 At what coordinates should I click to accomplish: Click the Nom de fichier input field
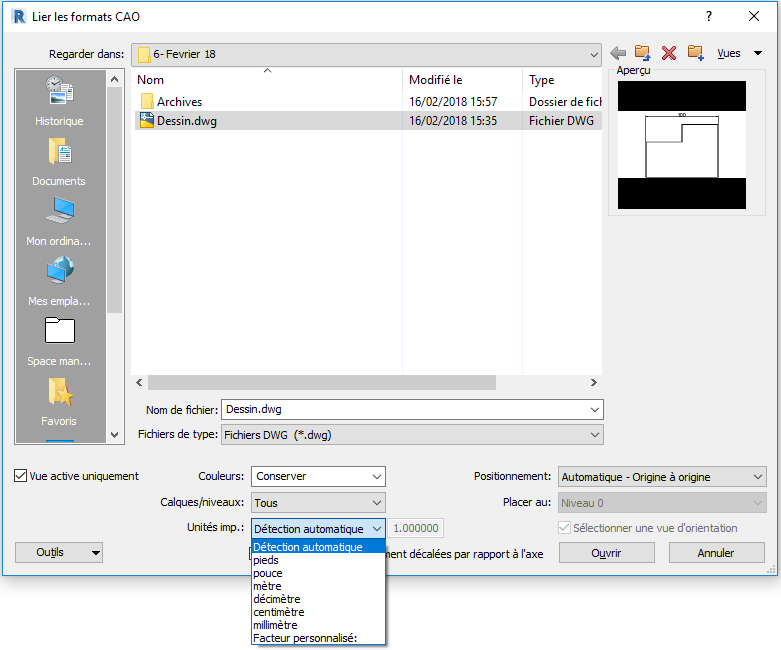tap(405, 409)
